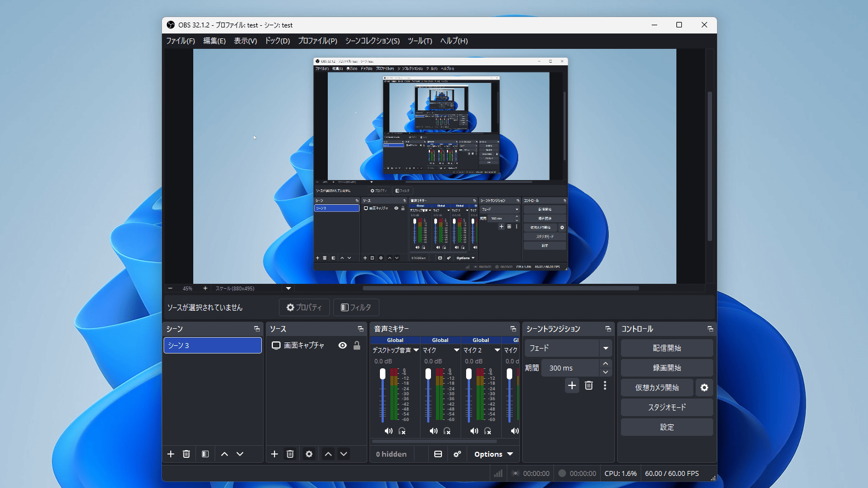This screenshot has width=868, height=488.
Task: Mute マイク channel speaker icon
Action: click(x=434, y=431)
